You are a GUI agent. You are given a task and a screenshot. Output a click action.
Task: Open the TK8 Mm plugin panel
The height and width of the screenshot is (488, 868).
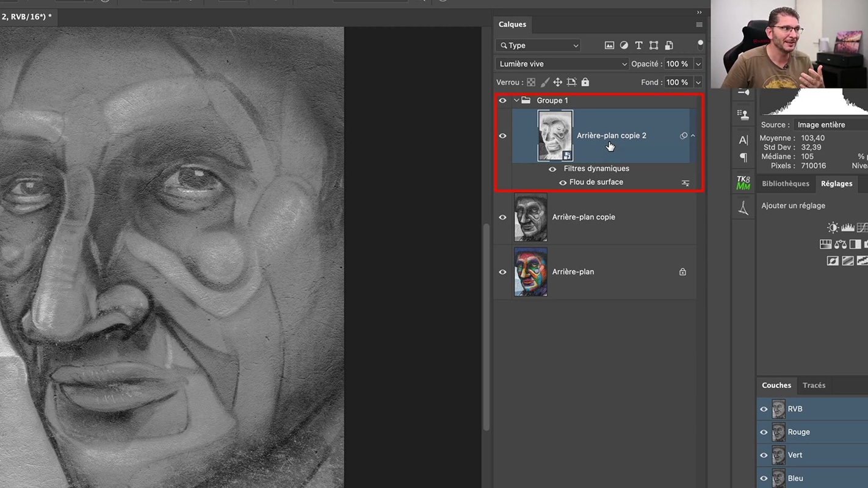pos(743,183)
